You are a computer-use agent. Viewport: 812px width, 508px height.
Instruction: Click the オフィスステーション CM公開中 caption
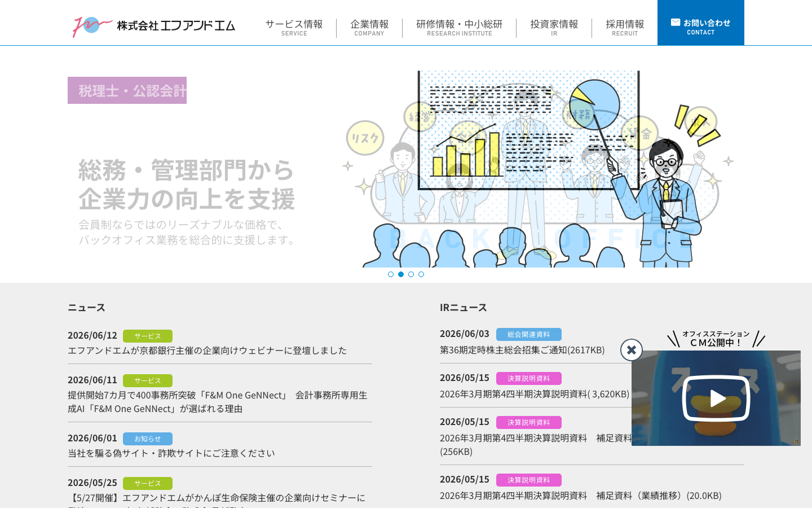(716, 338)
